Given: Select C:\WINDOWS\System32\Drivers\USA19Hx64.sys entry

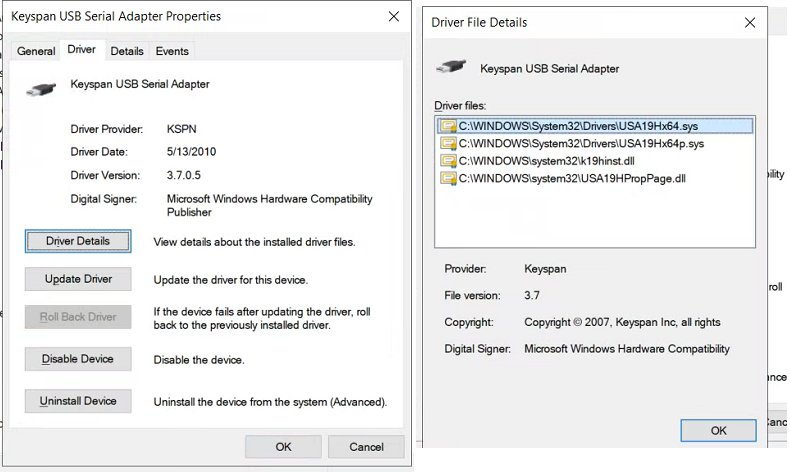Looking at the screenshot, I should click(x=596, y=126).
